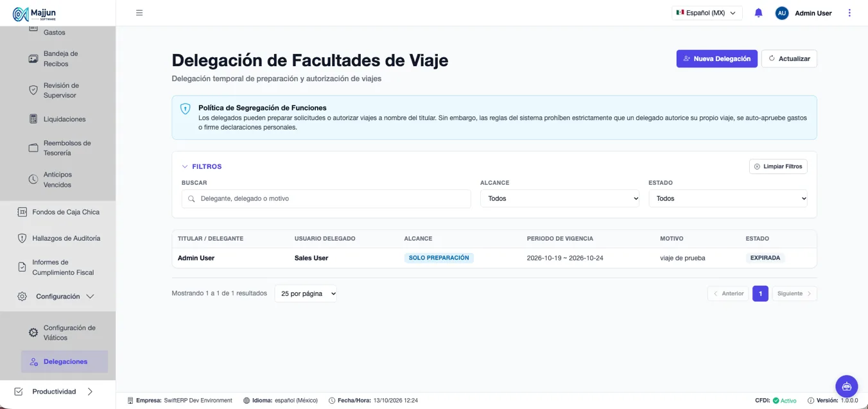868x409 pixels.
Task: Click the Configuración de Viáticos gear icon
Action: coord(33,333)
